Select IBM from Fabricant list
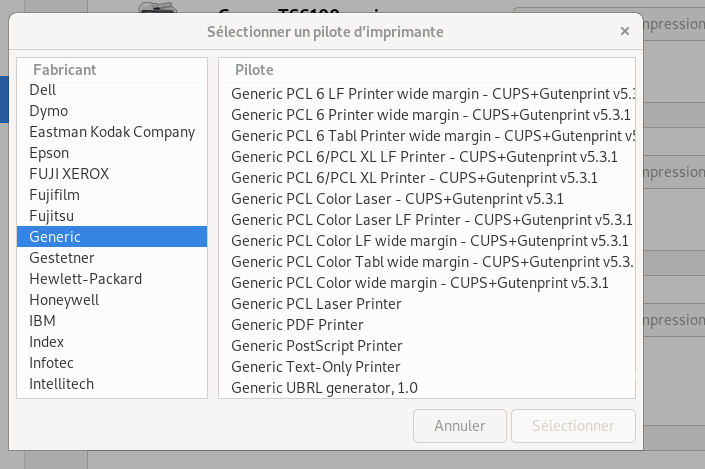This screenshot has height=469, width=705. (112, 321)
